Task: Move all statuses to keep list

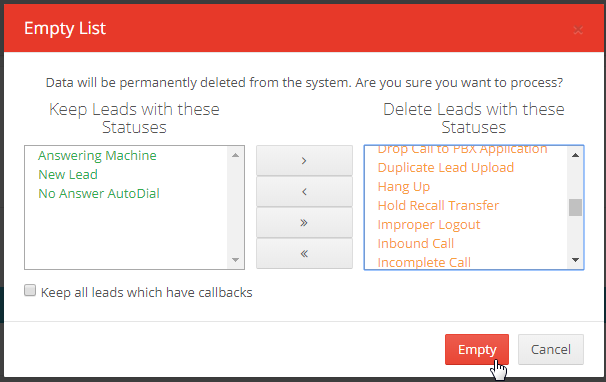Action: [x=304, y=253]
